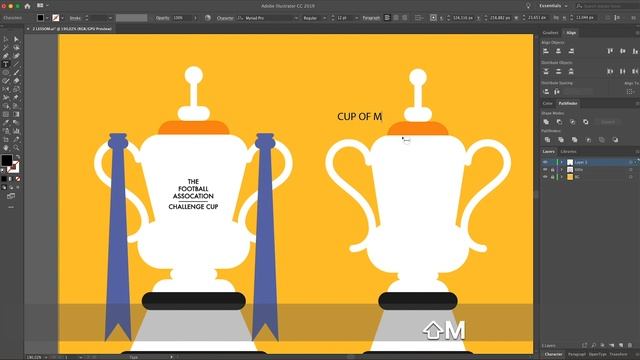This screenshot has width=640, height=360.
Task: Click the stroke swatch in control bar
Action: pyautogui.click(x=56, y=18)
